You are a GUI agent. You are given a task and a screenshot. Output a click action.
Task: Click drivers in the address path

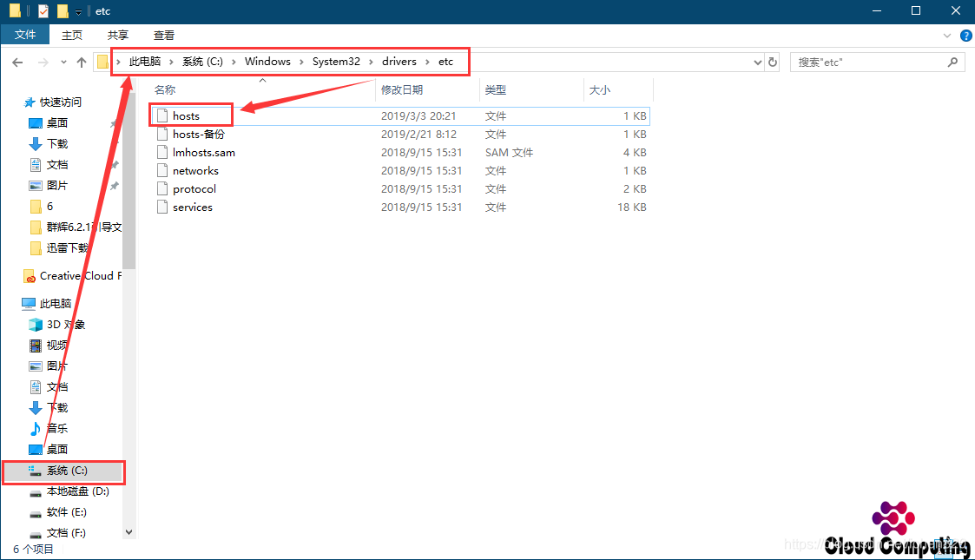(x=399, y=62)
